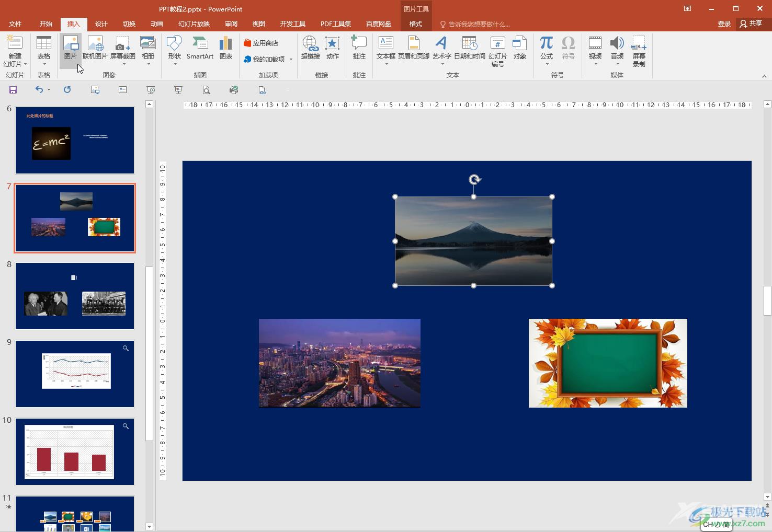This screenshot has height=532, width=772.
Task: Open 页眉和页脚 header and footer
Action: (x=413, y=48)
